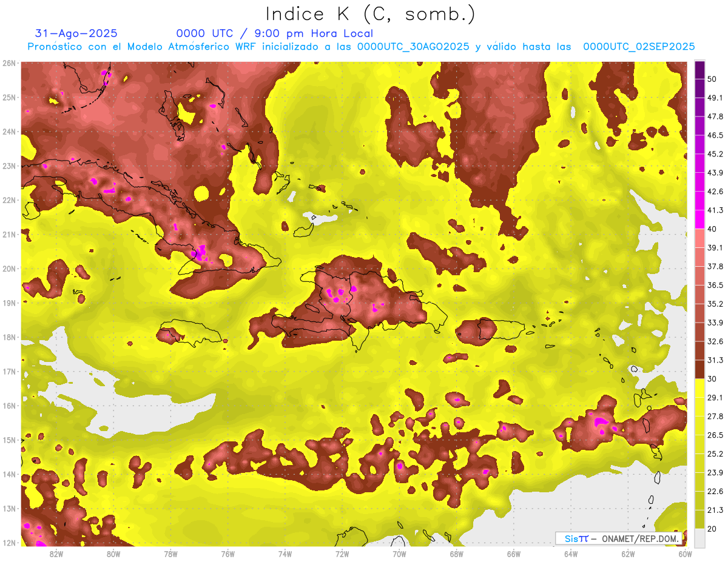
Task: Click the colorbar label '39.1'
Action: (x=716, y=247)
